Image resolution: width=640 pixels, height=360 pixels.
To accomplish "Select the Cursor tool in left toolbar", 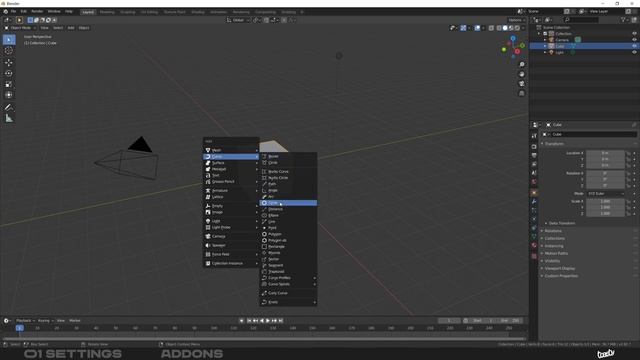I will coord(9,51).
